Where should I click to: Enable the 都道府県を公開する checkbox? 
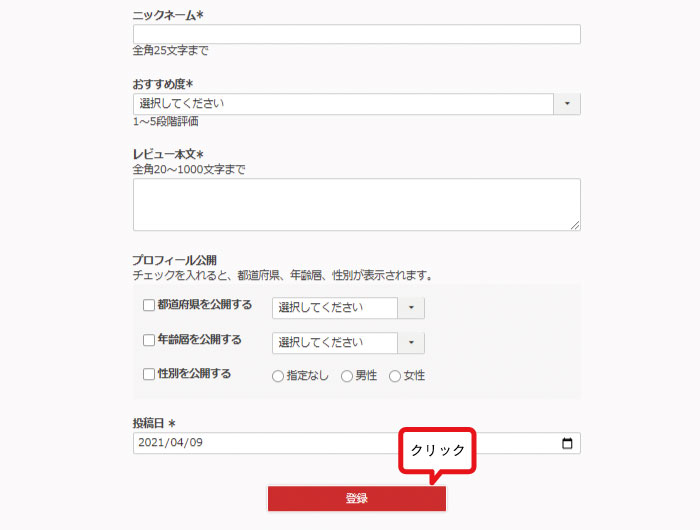coord(149,305)
